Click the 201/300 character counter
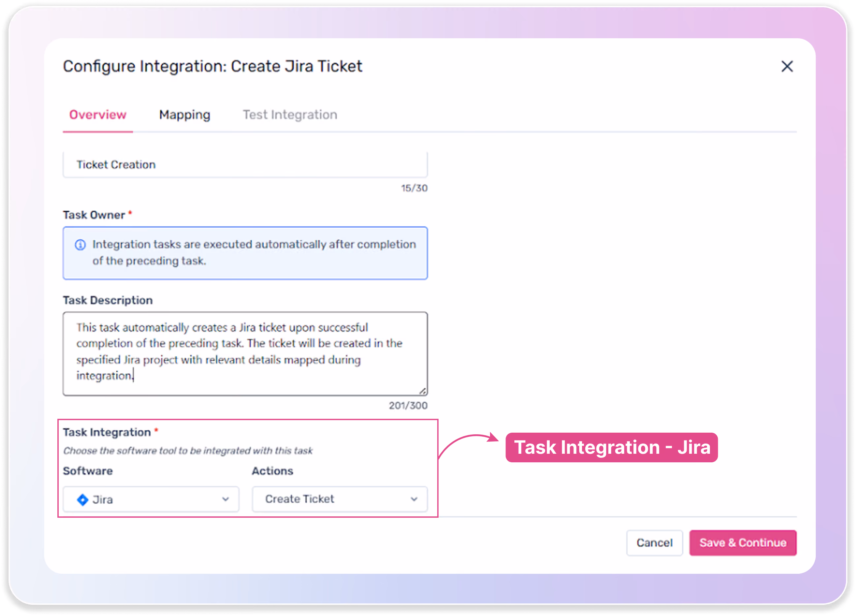 (x=408, y=405)
